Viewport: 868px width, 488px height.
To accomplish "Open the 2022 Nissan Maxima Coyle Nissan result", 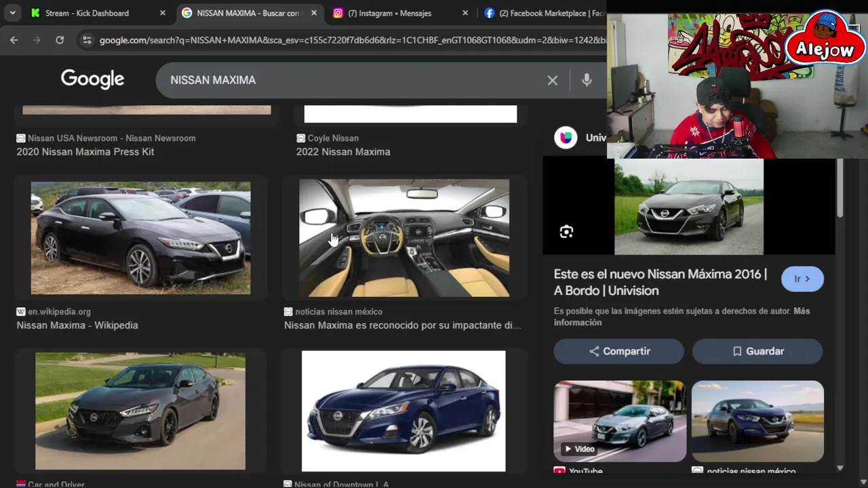I will pos(343,152).
